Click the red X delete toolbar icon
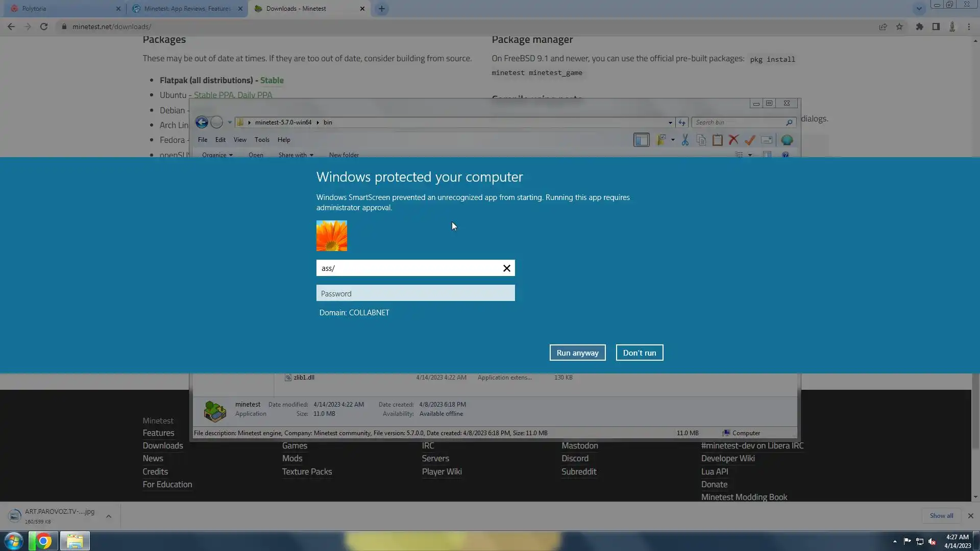Viewport: 980px width, 551px height. [x=733, y=140]
